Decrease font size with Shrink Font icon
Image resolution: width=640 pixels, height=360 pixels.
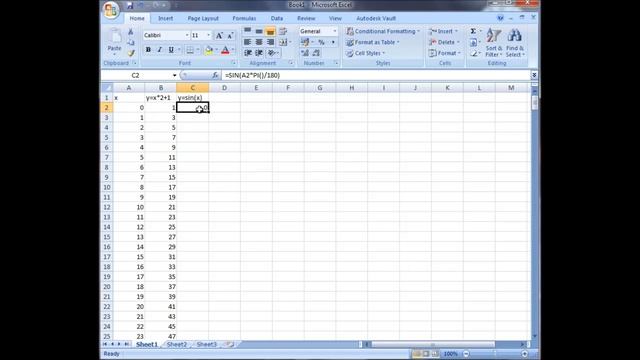pyautogui.click(x=230, y=36)
